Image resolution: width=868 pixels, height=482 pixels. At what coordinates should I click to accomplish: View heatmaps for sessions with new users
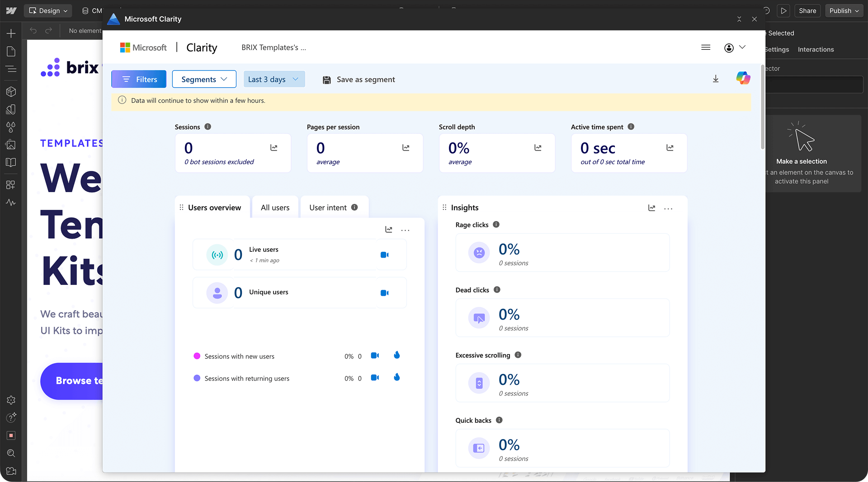pos(396,355)
